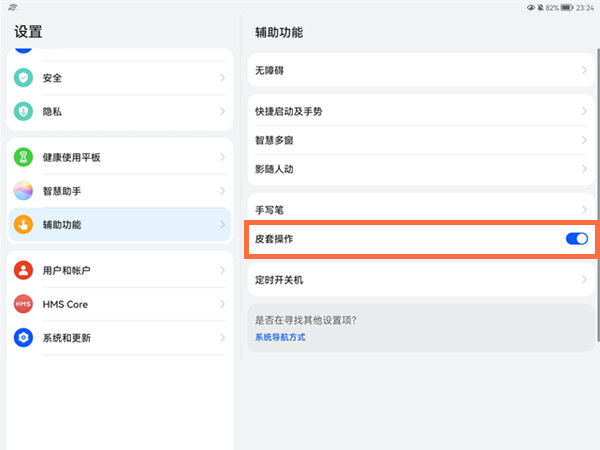The height and width of the screenshot is (450, 600).
Task: Toggle the 皮套操作 switch off
Action: click(x=576, y=239)
